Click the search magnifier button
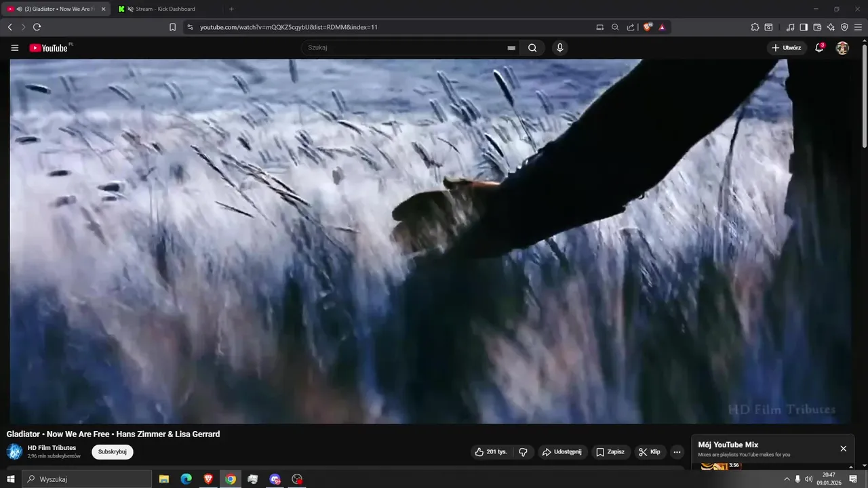The height and width of the screenshot is (488, 868). coord(532,48)
